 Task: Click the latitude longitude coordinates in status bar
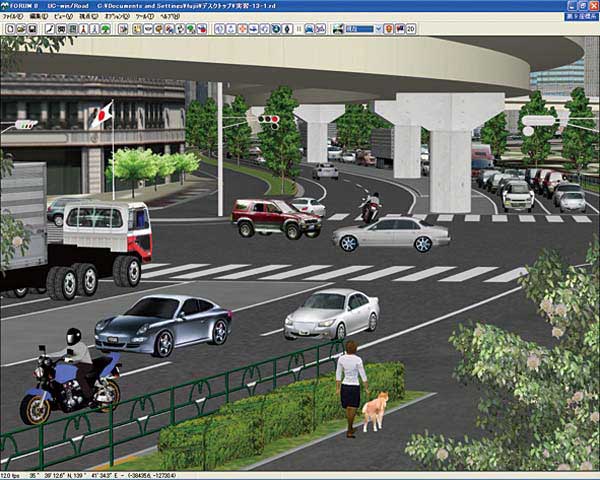tap(75, 475)
